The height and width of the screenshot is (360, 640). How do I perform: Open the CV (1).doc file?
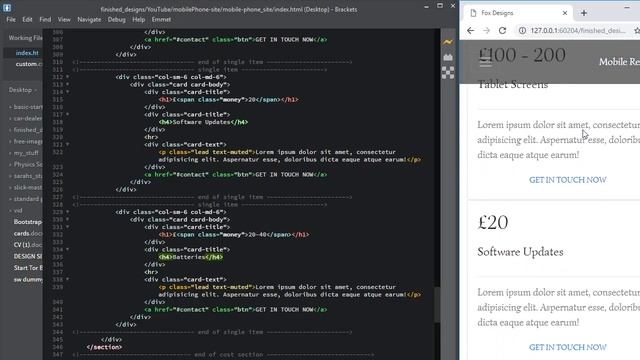pos(28,245)
